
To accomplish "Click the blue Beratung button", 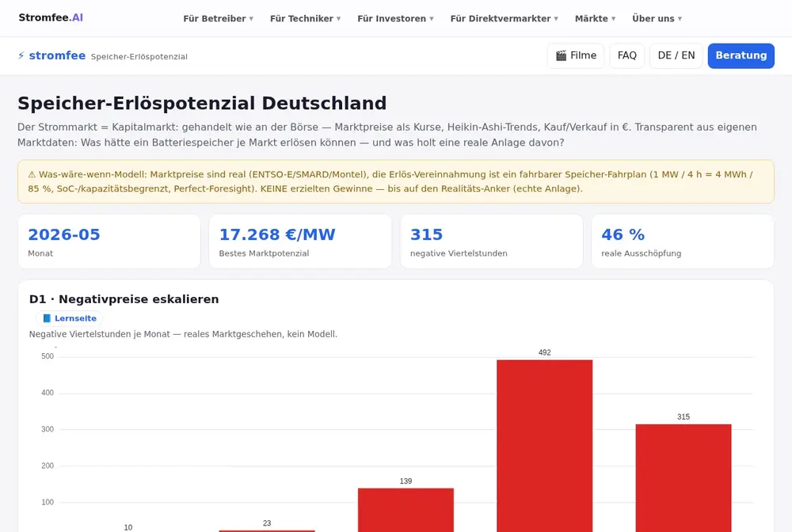I will [x=741, y=55].
